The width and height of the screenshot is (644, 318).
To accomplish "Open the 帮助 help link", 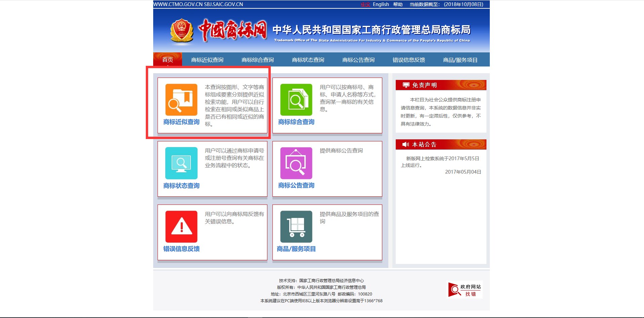I will (x=398, y=4).
